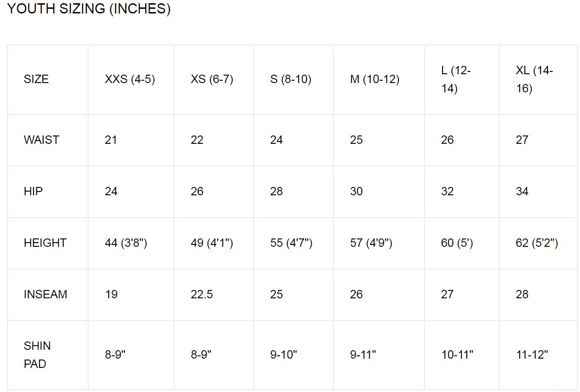
Task: Select the 62 (5'2") height cell
Action: click(537, 243)
